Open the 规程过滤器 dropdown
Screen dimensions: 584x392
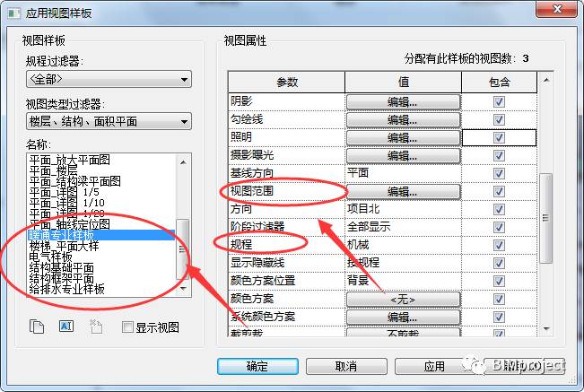109,79
